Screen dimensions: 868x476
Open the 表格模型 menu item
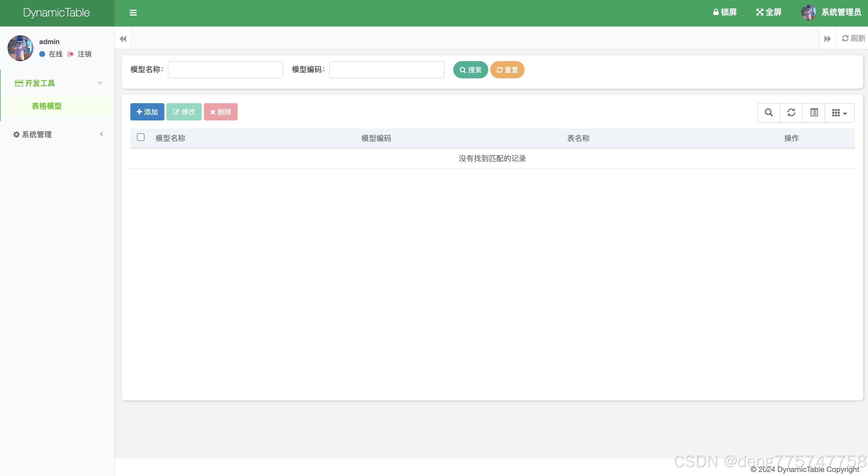click(46, 106)
